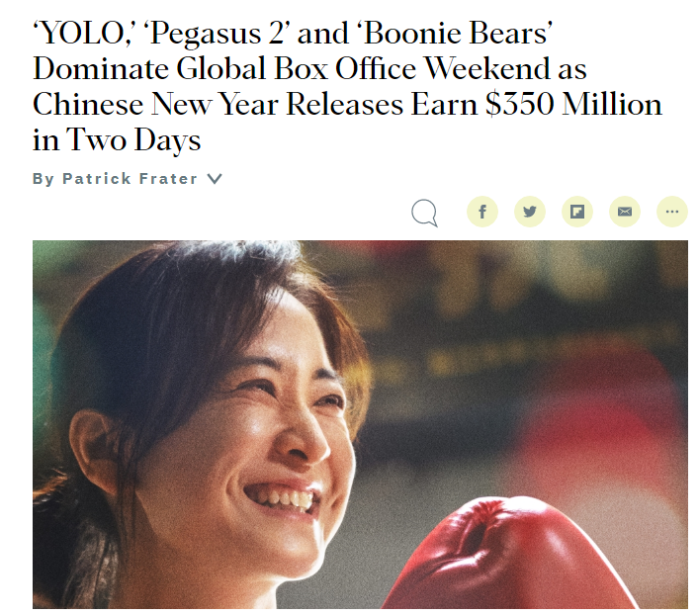Open more sharing options ellipsis
The image size is (699, 616).
(672, 212)
